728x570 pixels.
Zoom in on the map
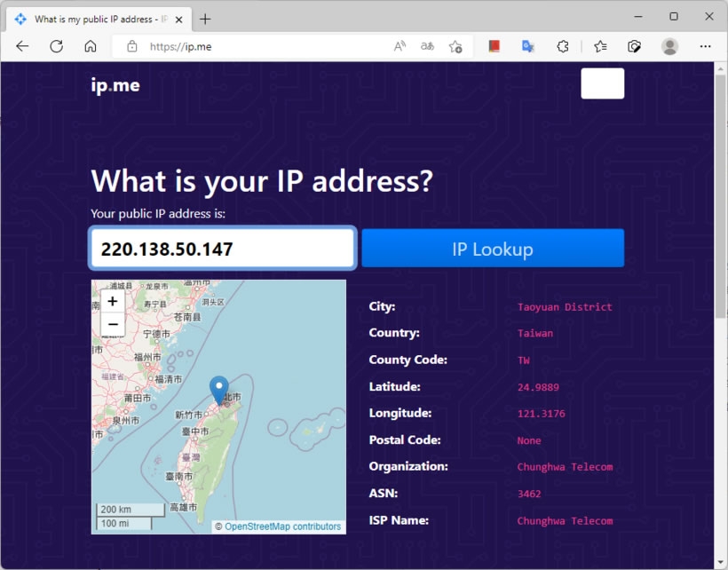click(113, 302)
